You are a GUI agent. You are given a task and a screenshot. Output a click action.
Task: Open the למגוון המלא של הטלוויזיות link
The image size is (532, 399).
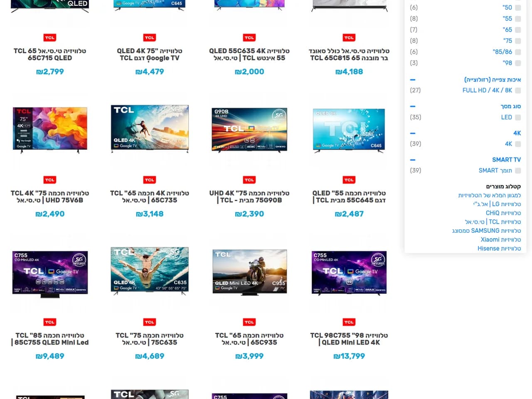point(490,195)
